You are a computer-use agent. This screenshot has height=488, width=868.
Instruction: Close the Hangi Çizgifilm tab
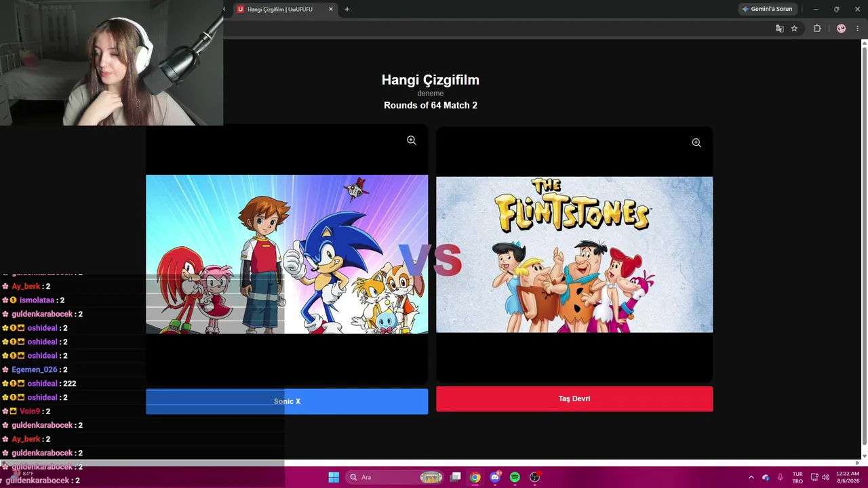pyautogui.click(x=331, y=9)
